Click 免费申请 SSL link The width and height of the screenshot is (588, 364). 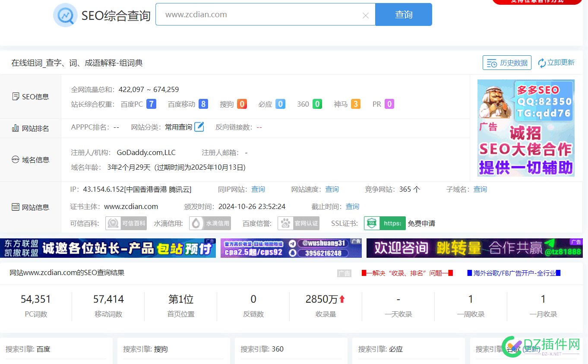[x=421, y=224]
